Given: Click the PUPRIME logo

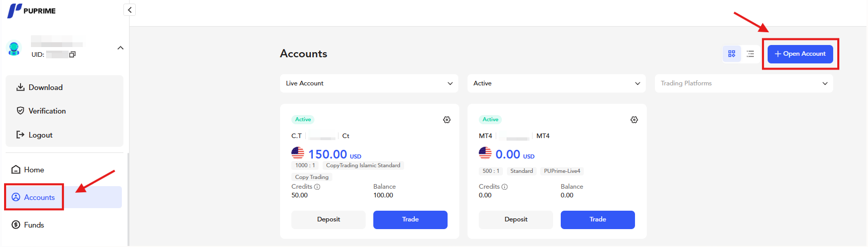Looking at the screenshot, I should pyautogui.click(x=31, y=10).
